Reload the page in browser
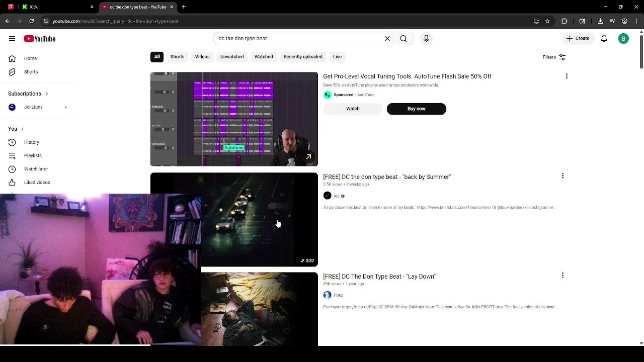 31,21
